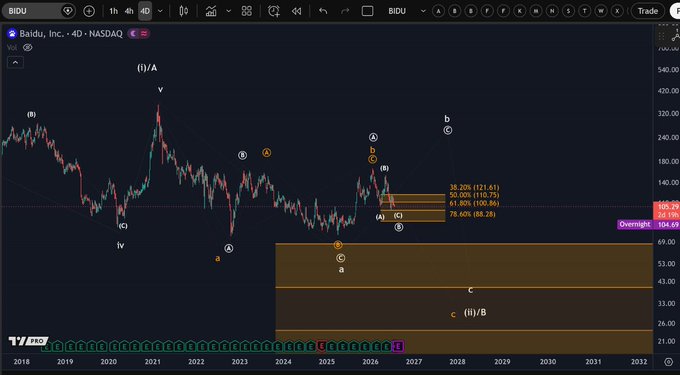Click the circled X quick button
The width and height of the screenshot is (680, 375).
(x=617, y=11)
